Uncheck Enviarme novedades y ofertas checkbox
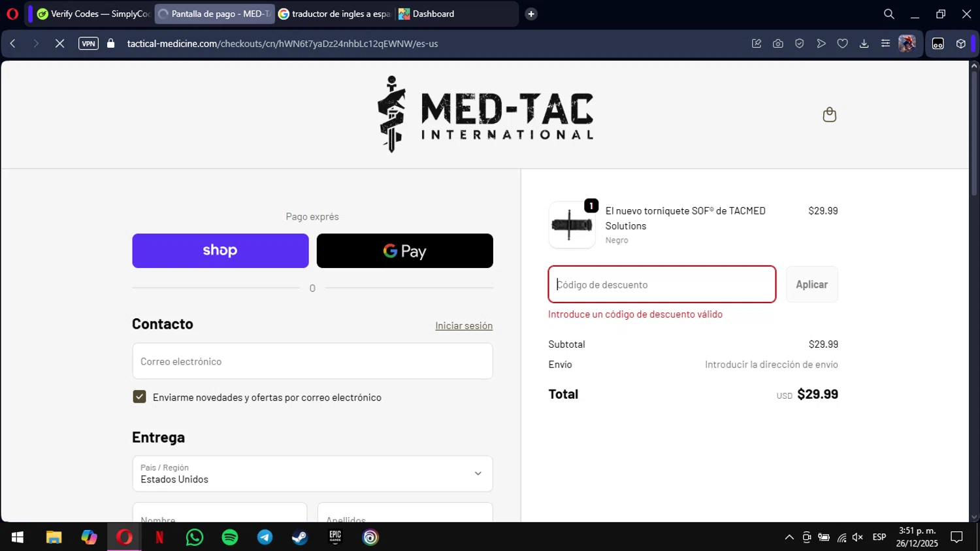The image size is (980, 551). coord(139,397)
